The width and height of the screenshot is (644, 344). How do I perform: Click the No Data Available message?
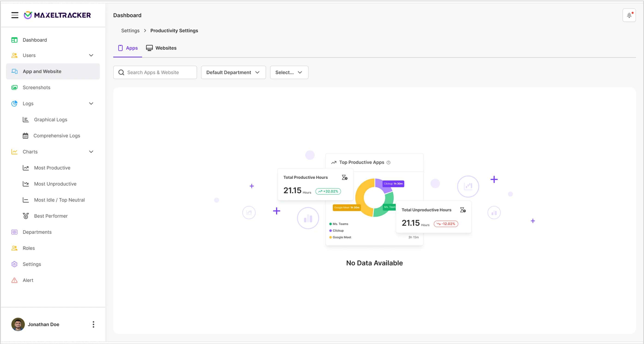pos(374,263)
